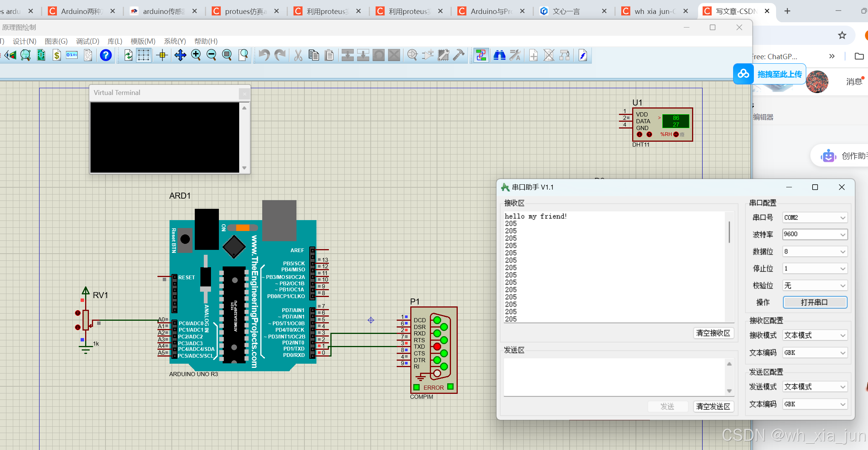Click the receive area vertical scrollbar
The width and height of the screenshot is (868, 450).
point(729,232)
